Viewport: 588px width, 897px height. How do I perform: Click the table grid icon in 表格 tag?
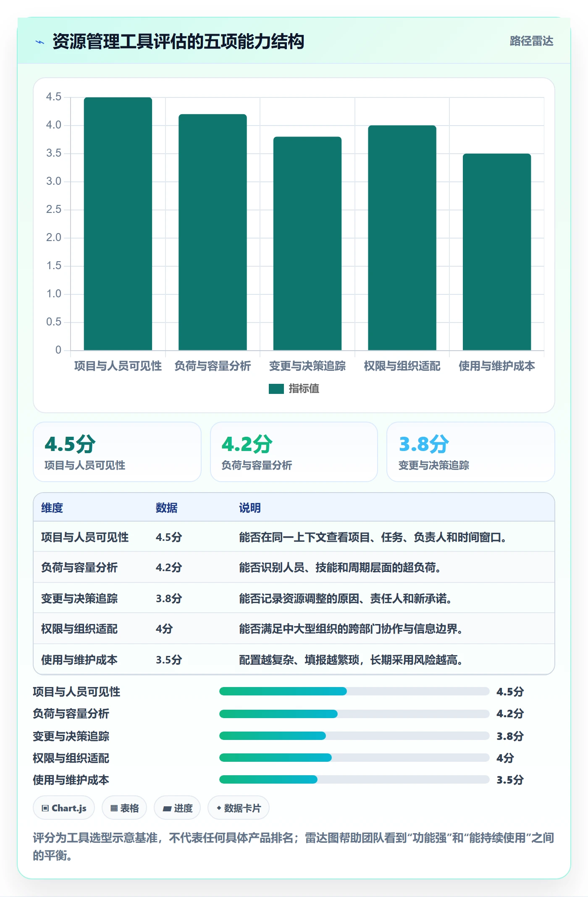114,808
